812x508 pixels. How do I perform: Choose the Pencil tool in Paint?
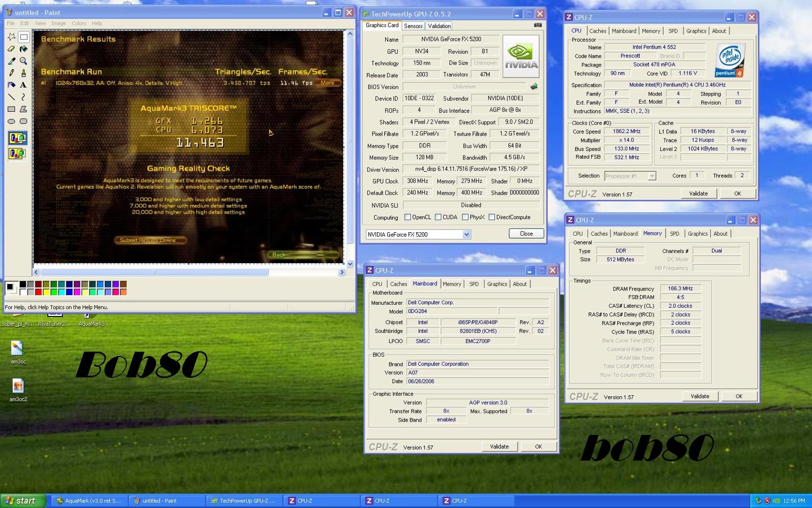[11, 73]
